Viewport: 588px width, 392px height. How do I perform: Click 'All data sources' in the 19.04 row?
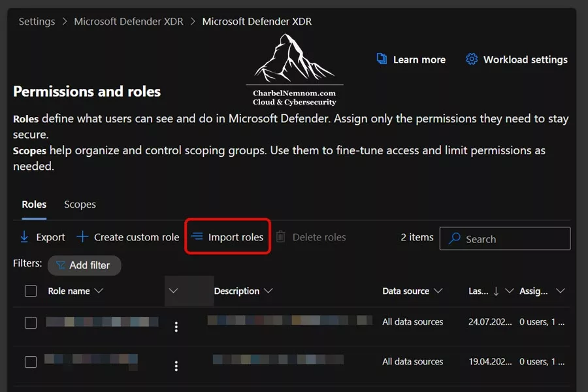(412, 361)
